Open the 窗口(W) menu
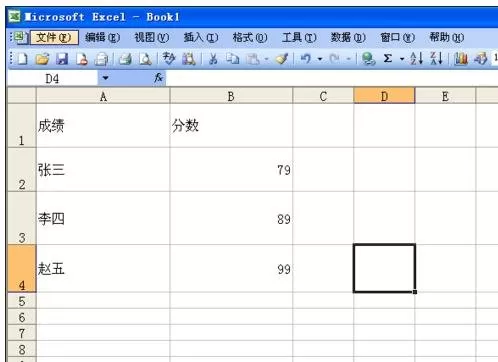The width and height of the screenshot is (498, 362). 397,37
